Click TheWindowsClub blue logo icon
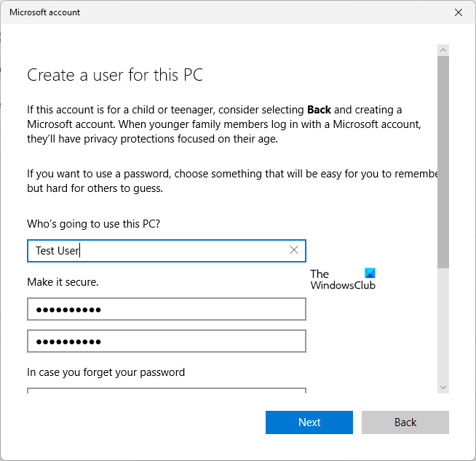Image resolution: width=476 pixels, height=461 pixels. [370, 273]
